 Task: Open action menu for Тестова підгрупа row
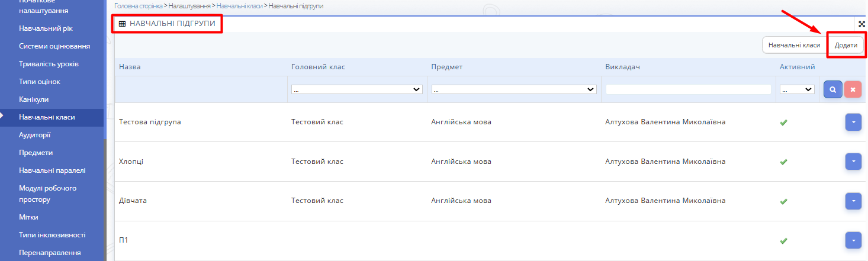tap(853, 122)
